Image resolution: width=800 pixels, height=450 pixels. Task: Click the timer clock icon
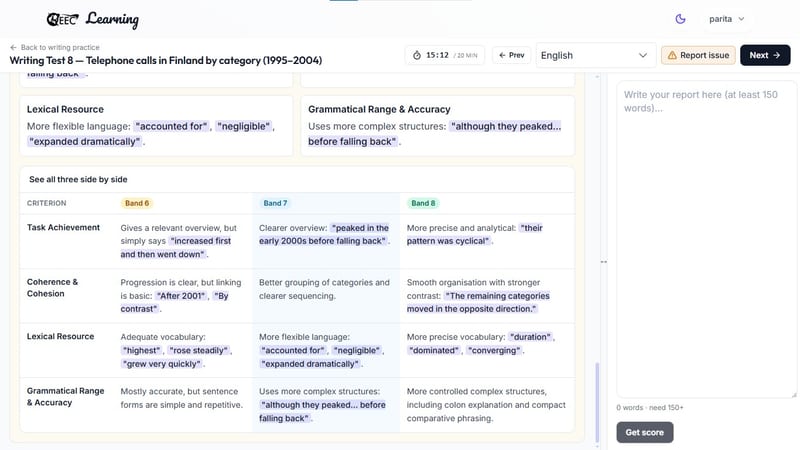point(417,55)
